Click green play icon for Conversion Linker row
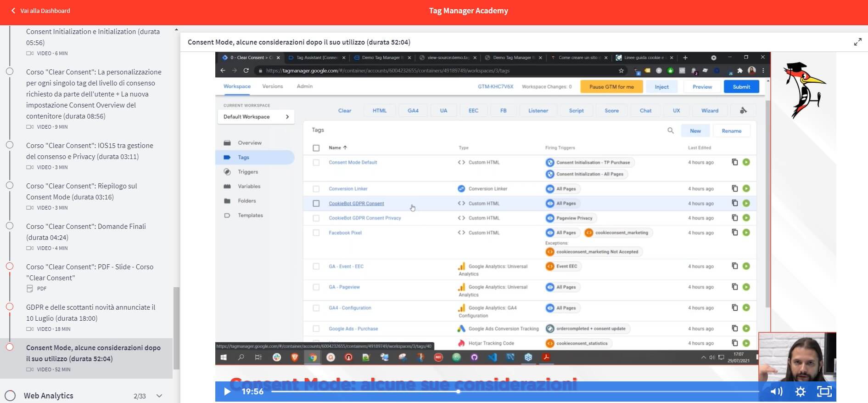The image size is (868, 403). (746, 188)
